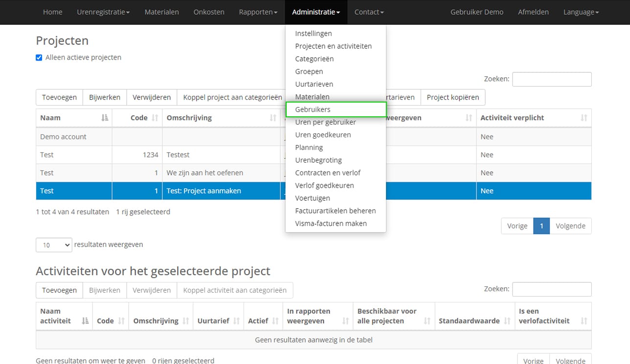Open the Urenregistratie dropdown in the navbar

103,12
